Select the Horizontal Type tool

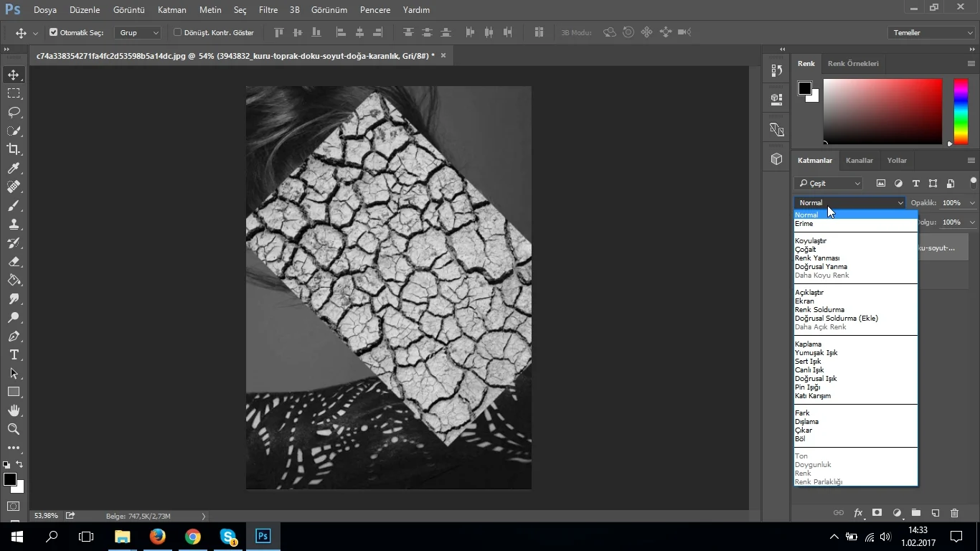(14, 354)
